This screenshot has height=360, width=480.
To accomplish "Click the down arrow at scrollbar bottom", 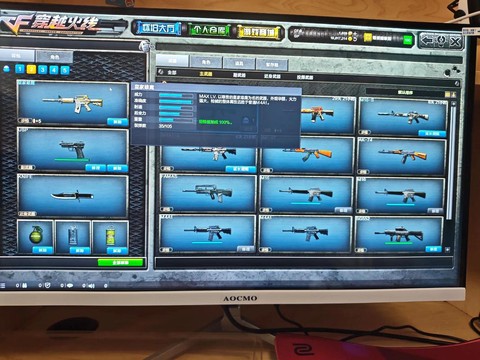I will (448, 249).
